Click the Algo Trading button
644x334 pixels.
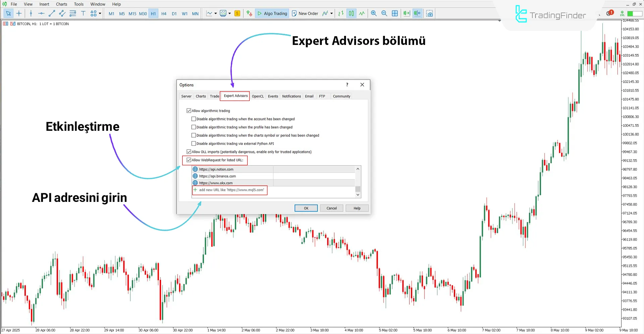click(x=272, y=13)
